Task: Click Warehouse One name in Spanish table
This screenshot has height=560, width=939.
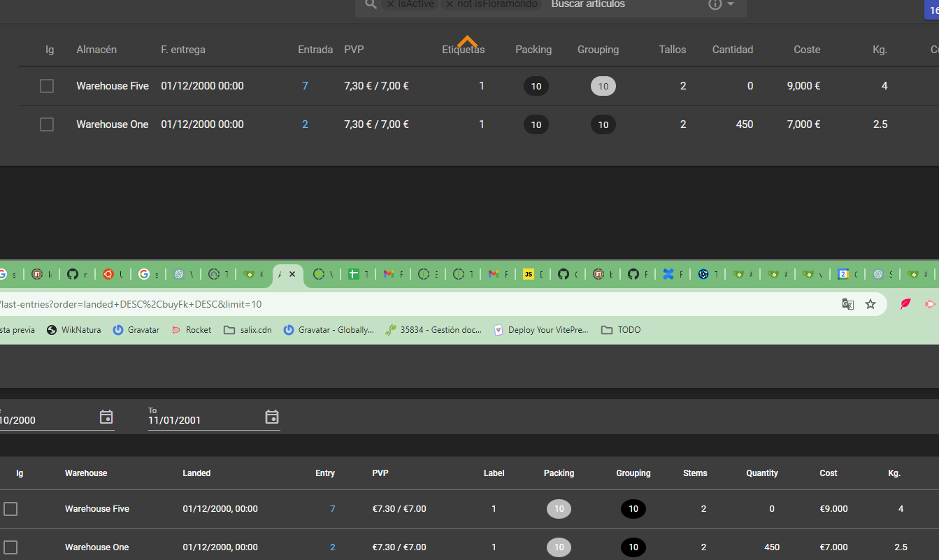Action: coord(113,124)
